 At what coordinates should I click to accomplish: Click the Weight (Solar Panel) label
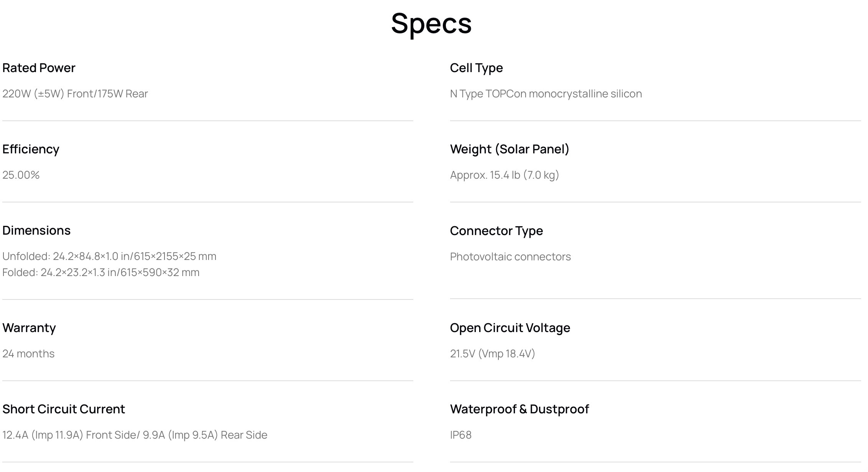point(510,149)
